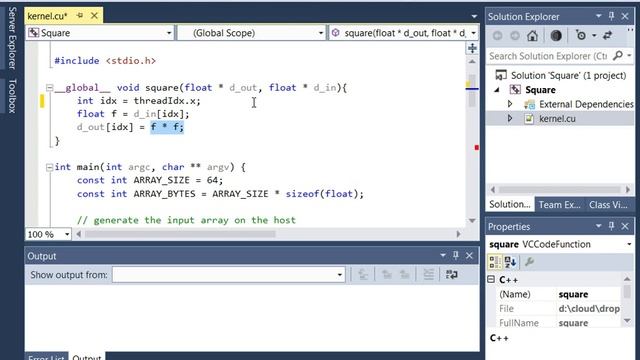The height and width of the screenshot is (360, 640).
Task: Collapse the square function outline region
Action: (x=49, y=87)
